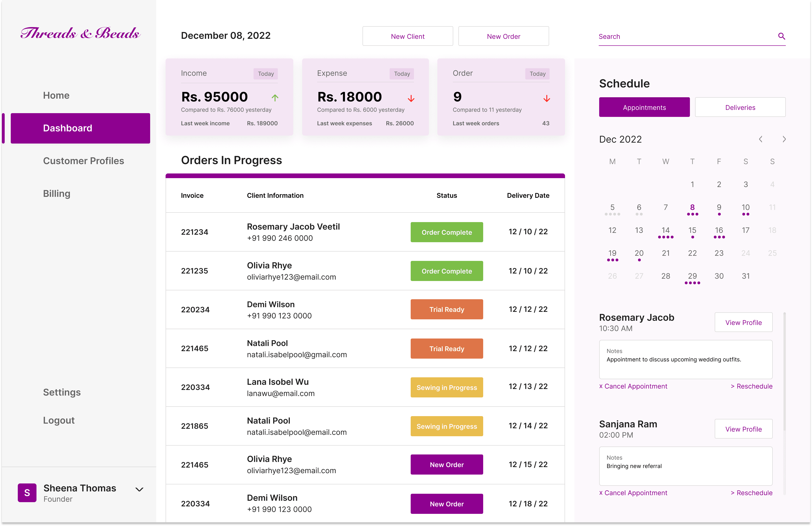This screenshot has height=526, width=812.
Task: Go to previous calendar month
Action: pos(761,139)
